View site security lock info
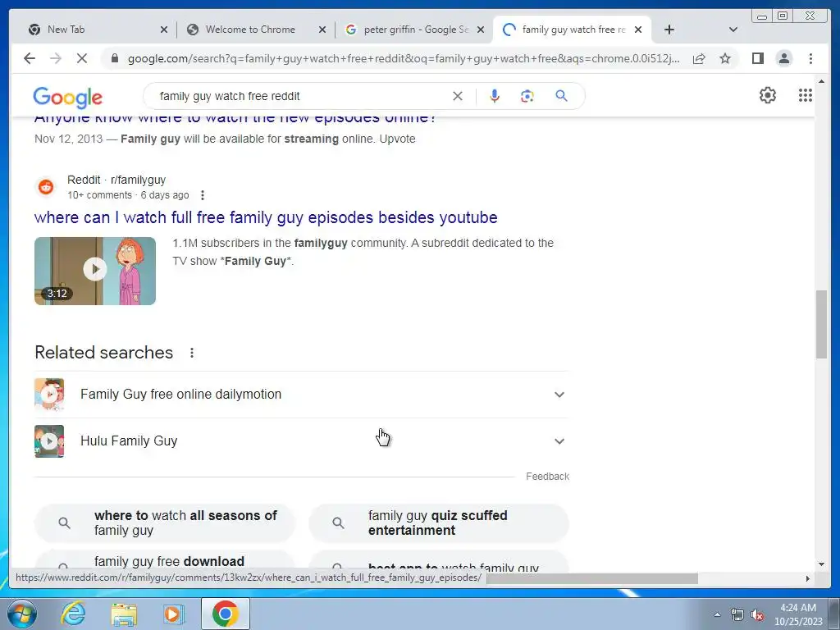Image resolution: width=840 pixels, height=630 pixels. (x=114, y=58)
